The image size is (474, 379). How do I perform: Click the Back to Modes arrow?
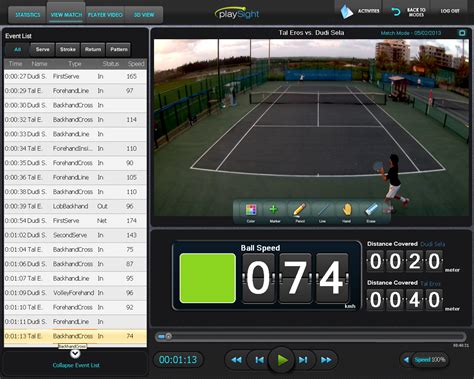[x=395, y=12]
